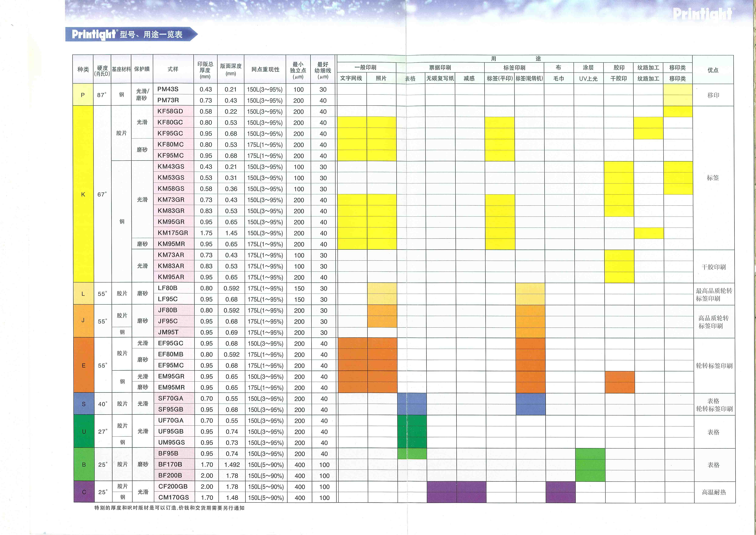Click the dark green U category cell
This screenshot has width=756, height=535.
(x=84, y=431)
